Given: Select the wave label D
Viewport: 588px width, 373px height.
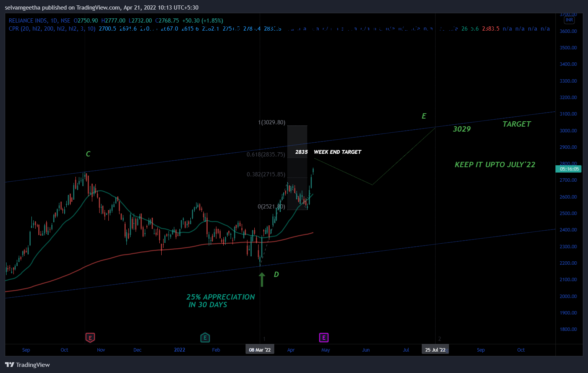Looking at the screenshot, I should [x=276, y=274].
